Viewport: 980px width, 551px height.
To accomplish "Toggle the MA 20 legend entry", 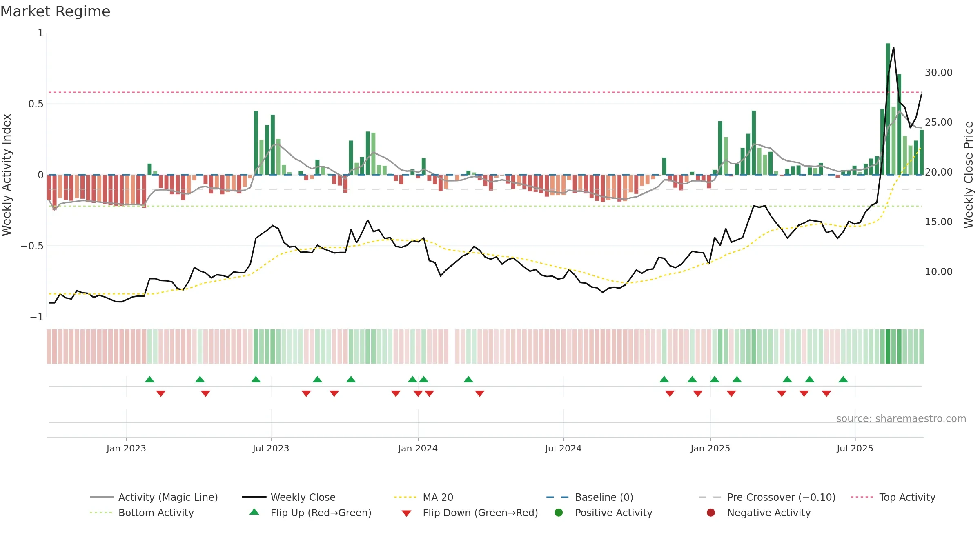I will 423,497.
